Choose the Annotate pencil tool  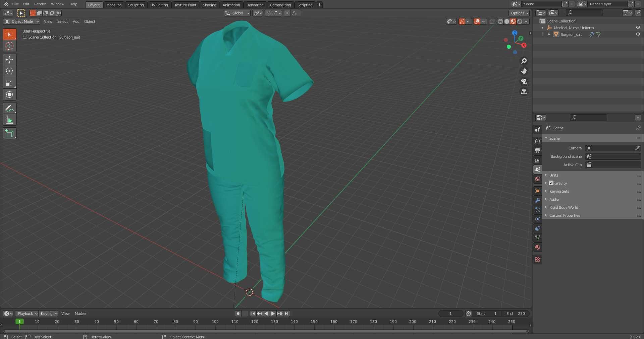click(x=9, y=108)
